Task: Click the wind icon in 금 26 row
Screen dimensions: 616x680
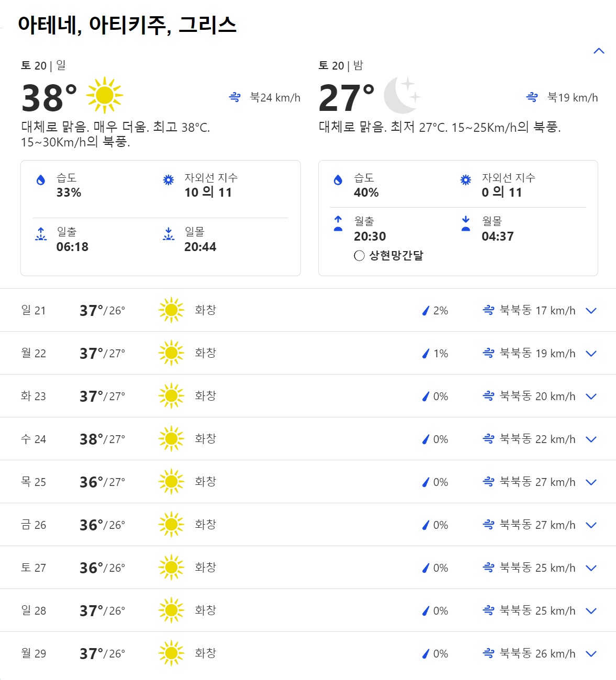Action: pos(488,525)
